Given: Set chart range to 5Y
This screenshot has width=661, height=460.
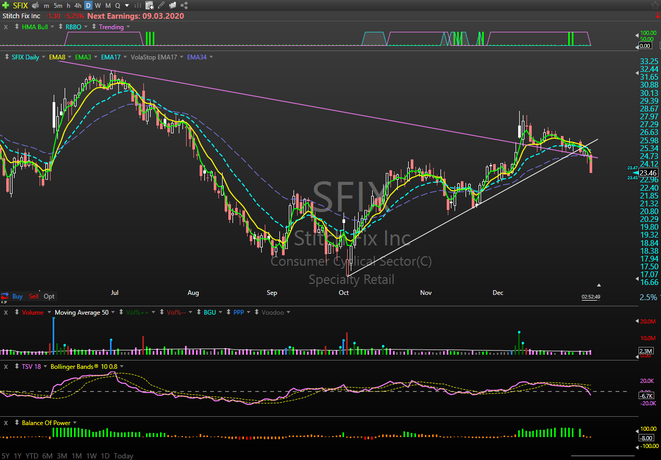Looking at the screenshot, I should pyautogui.click(x=5, y=456).
